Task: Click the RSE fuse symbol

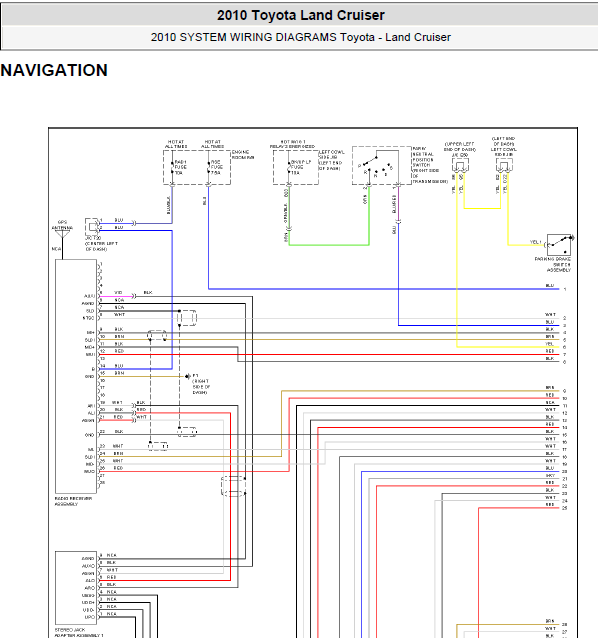Action: (x=209, y=168)
